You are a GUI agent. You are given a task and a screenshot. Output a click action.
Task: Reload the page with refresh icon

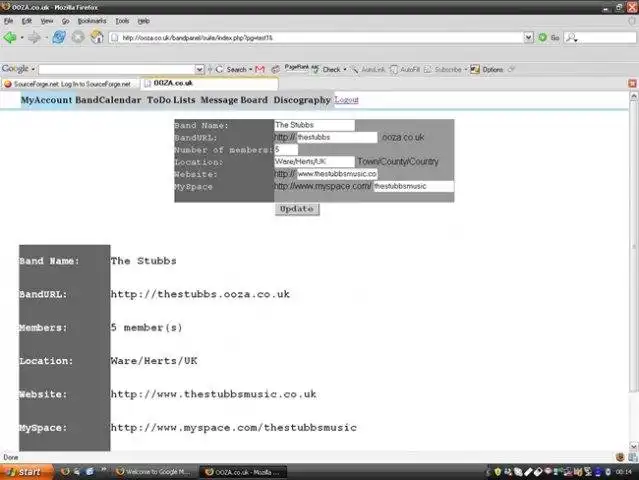point(59,37)
